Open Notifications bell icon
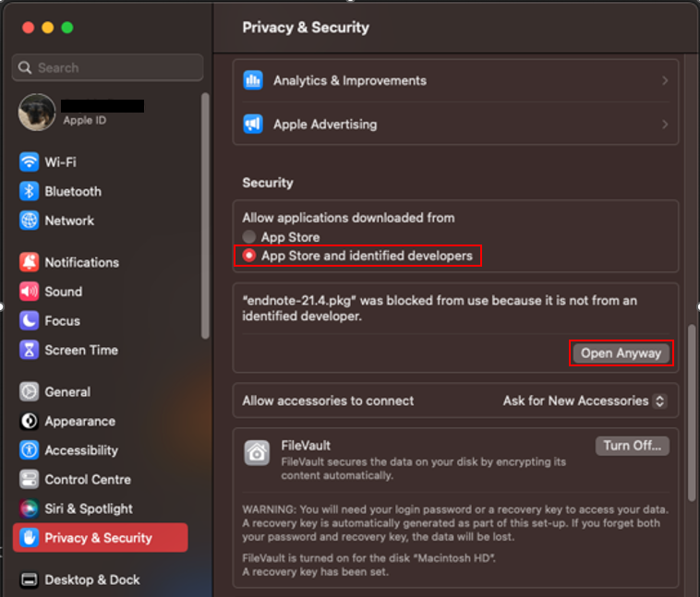The image size is (700, 597). pos(30,263)
